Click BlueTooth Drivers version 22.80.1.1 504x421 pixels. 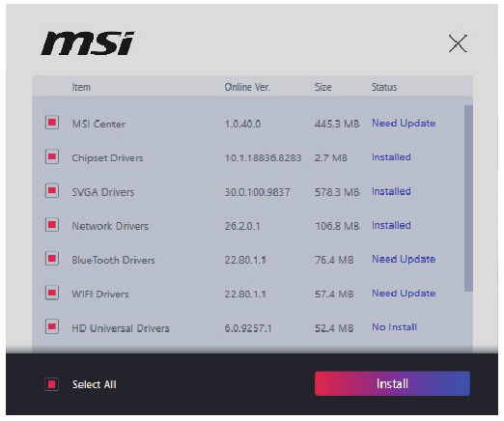coord(245,260)
